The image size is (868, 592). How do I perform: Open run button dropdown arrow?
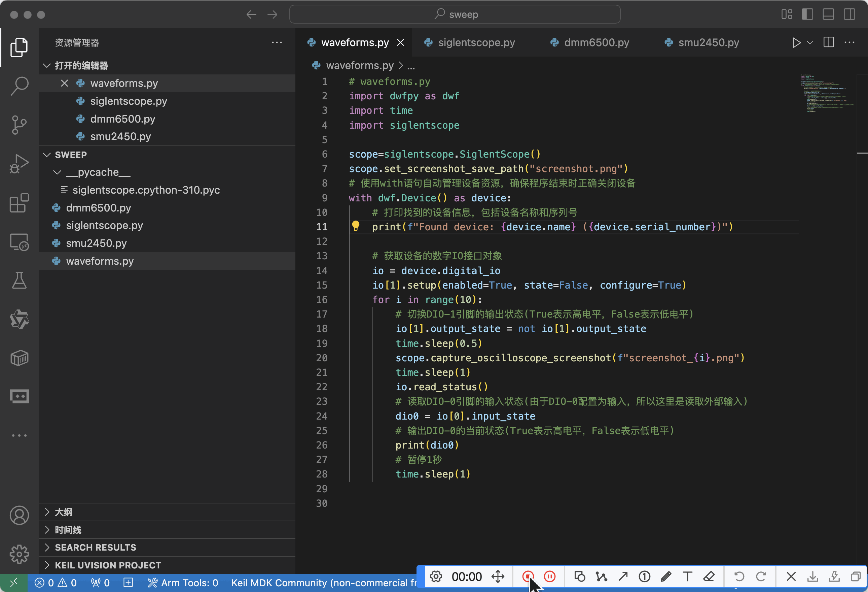click(810, 43)
